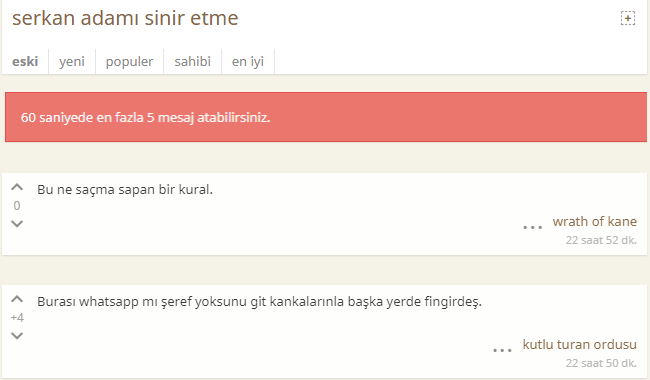Open the "22 saat 52 dk." entry timestamp
Screen dimensions: 650x380
pyautogui.click(x=601, y=240)
